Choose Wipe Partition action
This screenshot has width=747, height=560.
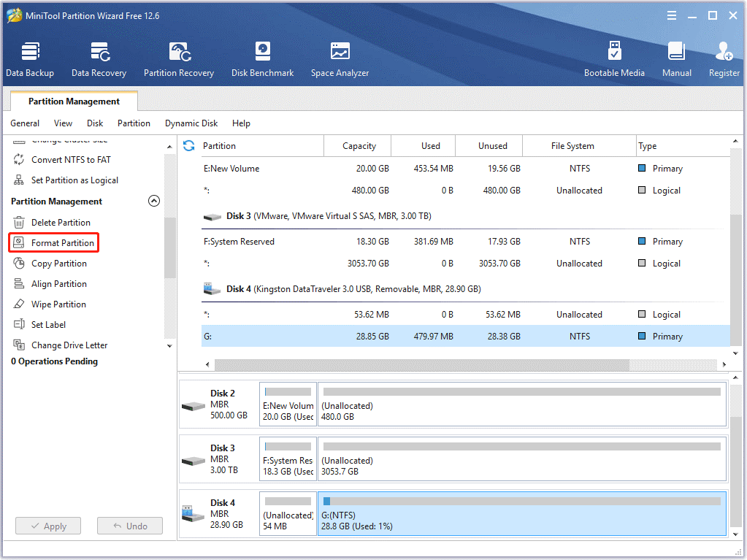(x=58, y=304)
